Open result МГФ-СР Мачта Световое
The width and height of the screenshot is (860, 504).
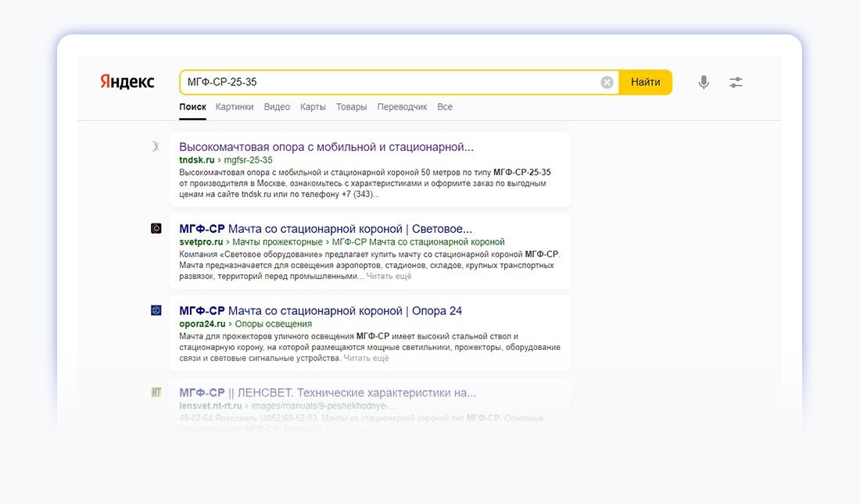[326, 229]
